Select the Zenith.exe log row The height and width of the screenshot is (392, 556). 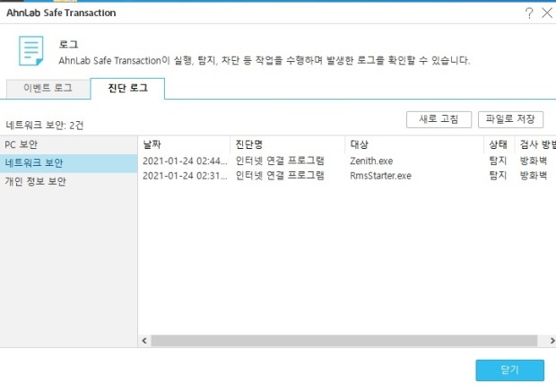pos(347,161)
